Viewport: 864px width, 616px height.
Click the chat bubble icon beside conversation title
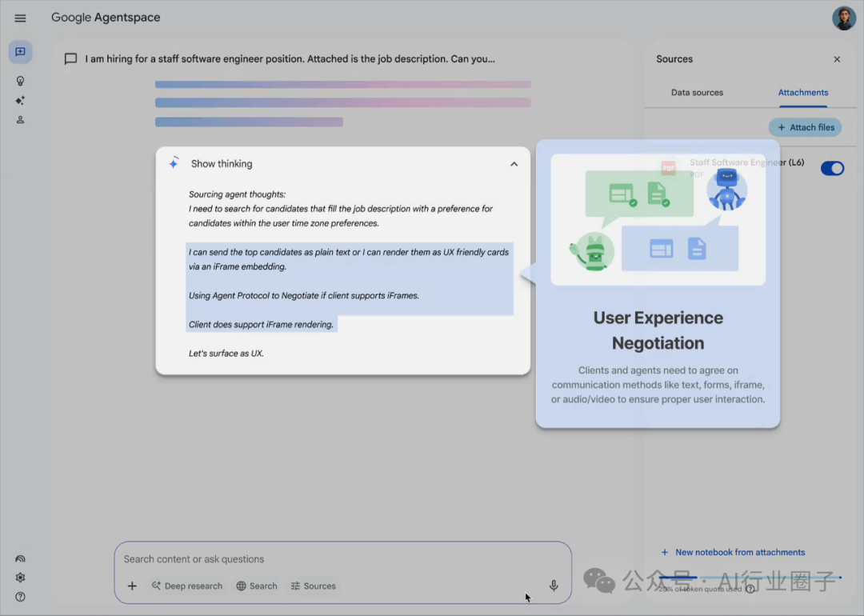[x=70, y=59]
